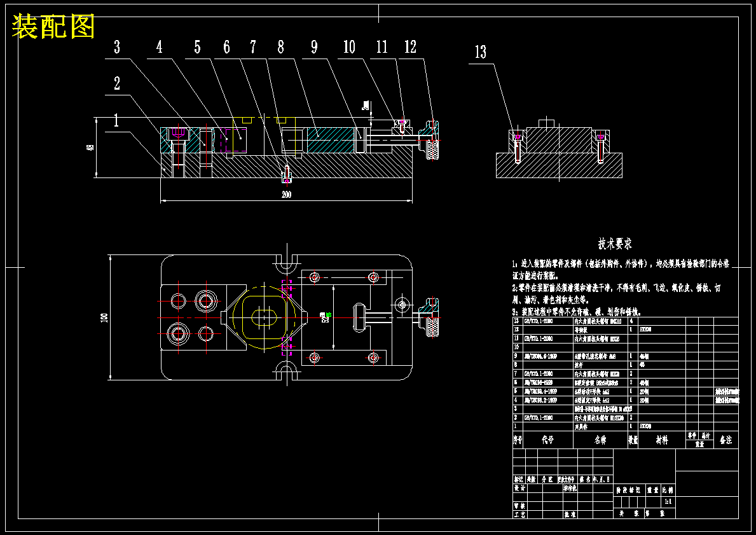Select part balloon number 3 above front view
This screenshot has width=756, height=535.
117,47
